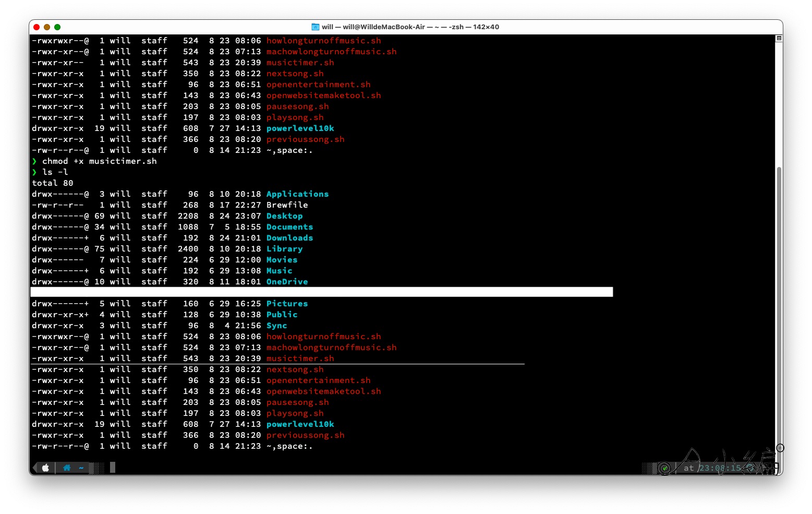
Task: Click the time 16:25 in the Pictures row
Action: click(248, 304)
